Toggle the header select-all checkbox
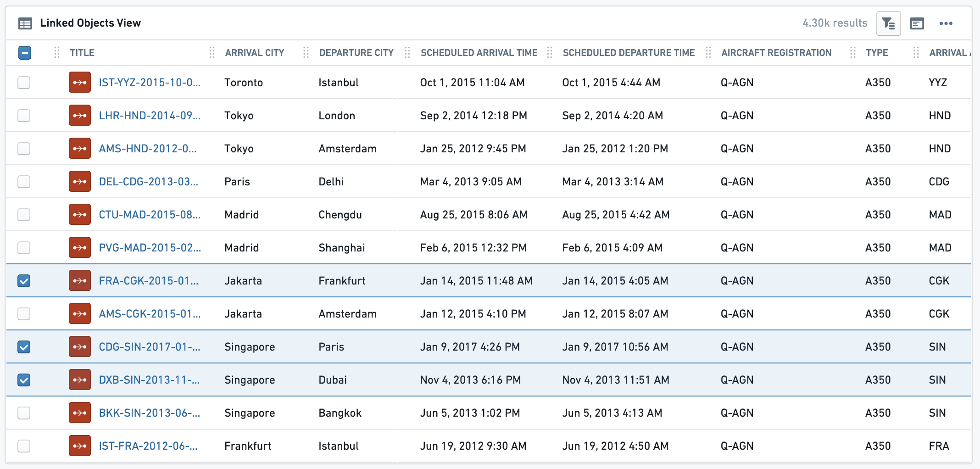This screenshot has width=980, height=469. coord(25,53)
